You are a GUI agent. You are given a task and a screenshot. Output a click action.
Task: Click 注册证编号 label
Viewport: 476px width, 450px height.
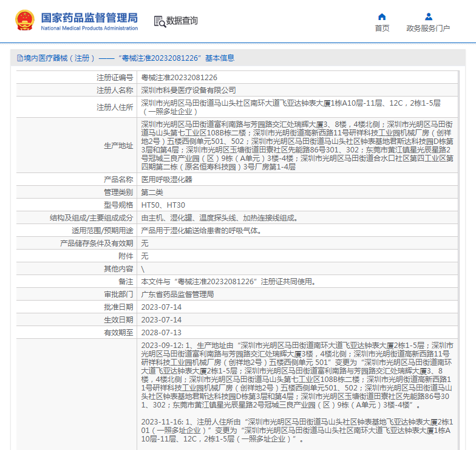pos(115,78)
